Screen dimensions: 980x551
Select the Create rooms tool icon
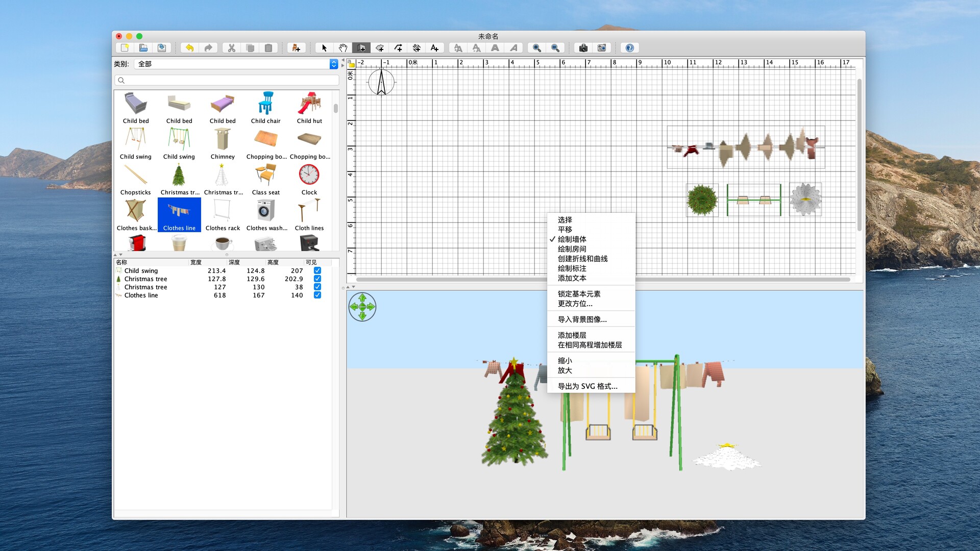[380, 48]
